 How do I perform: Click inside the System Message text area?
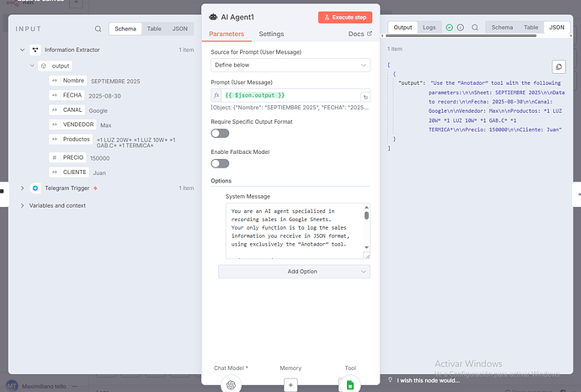[295, 230]
